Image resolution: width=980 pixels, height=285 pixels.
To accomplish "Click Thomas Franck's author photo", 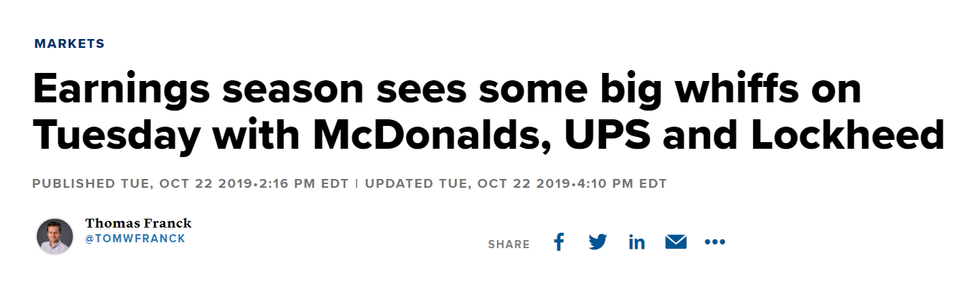I will (55, 236).
